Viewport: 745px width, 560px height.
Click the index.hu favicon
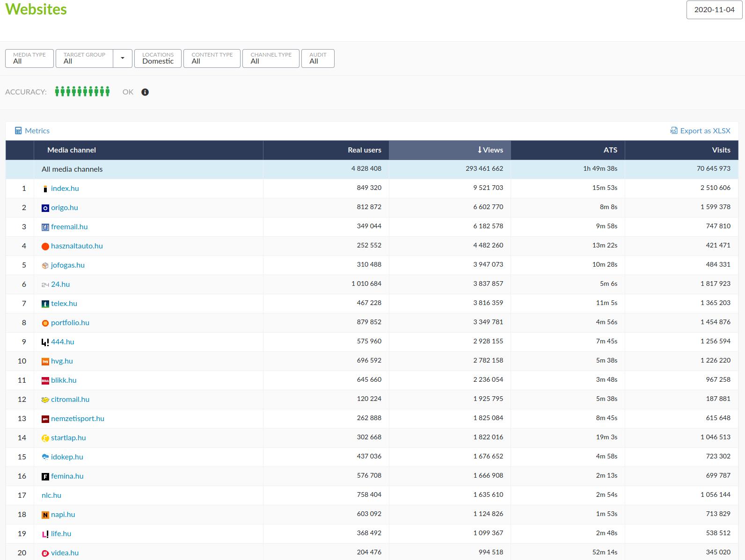pos(45,189)
